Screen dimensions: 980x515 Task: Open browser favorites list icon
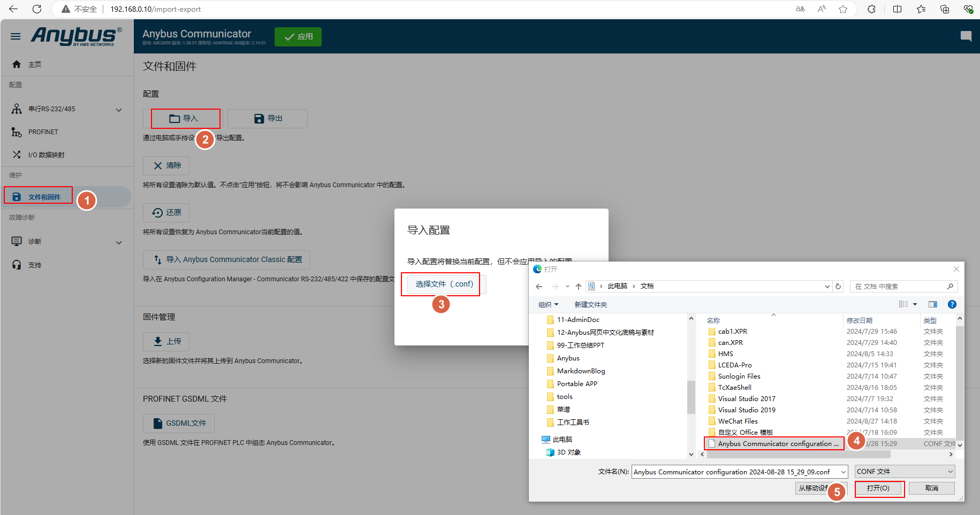921,9
